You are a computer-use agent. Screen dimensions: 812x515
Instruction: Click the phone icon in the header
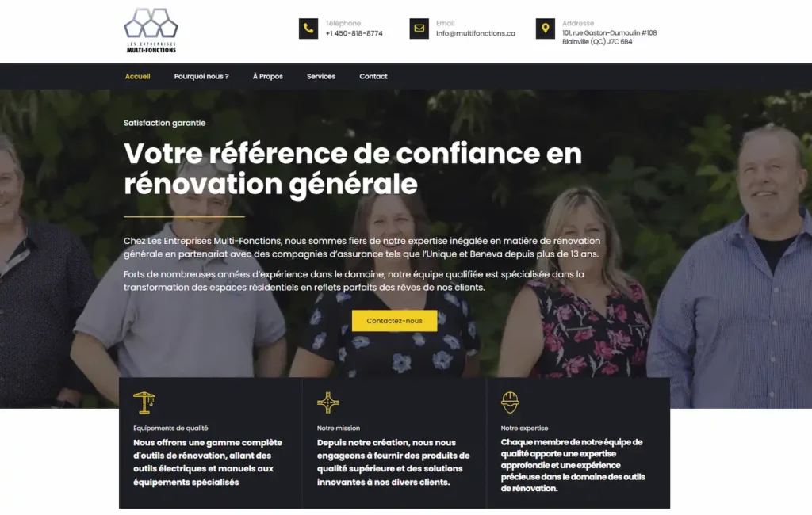[308, 29]
